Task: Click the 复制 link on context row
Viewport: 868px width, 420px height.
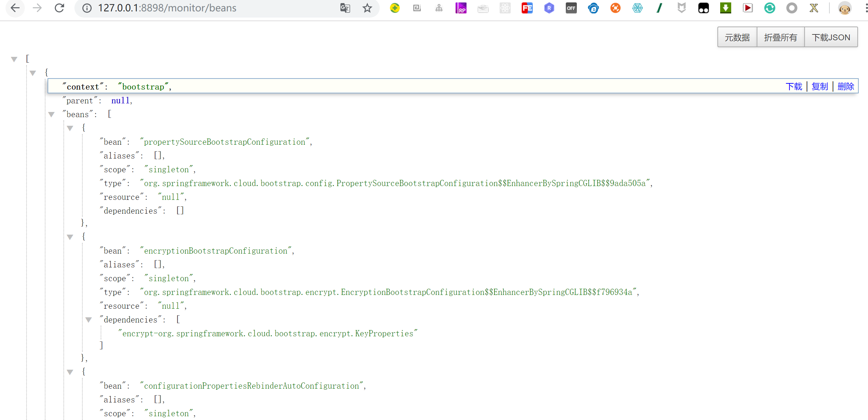Action: [819, 86]
